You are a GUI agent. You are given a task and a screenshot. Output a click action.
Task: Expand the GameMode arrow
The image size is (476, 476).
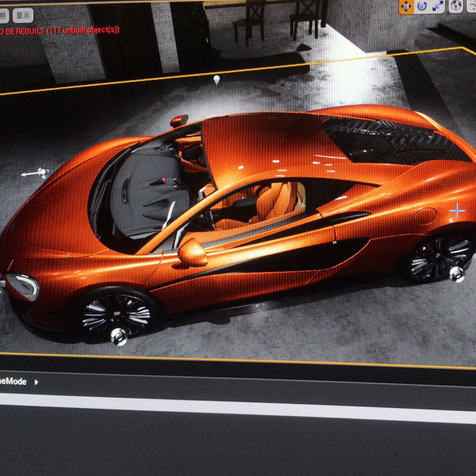pos(36,382)
